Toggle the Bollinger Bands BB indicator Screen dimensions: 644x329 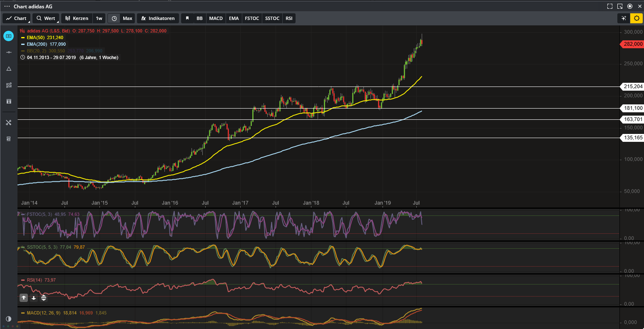(199, 18)
